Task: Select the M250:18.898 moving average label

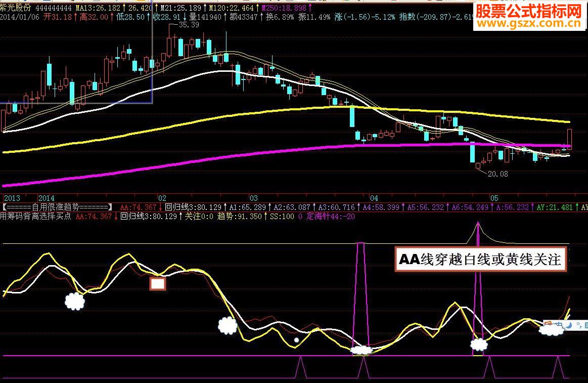Action: click(284, 8)
